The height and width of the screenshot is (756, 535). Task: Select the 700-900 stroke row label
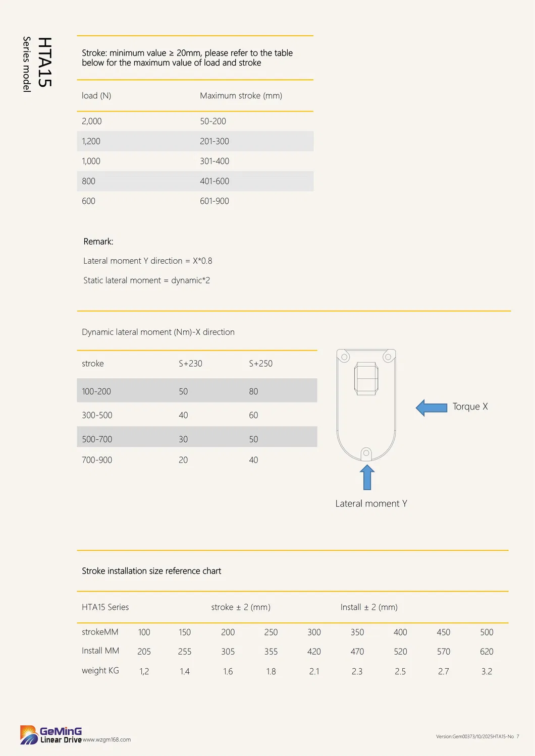(x=97, y=460)
